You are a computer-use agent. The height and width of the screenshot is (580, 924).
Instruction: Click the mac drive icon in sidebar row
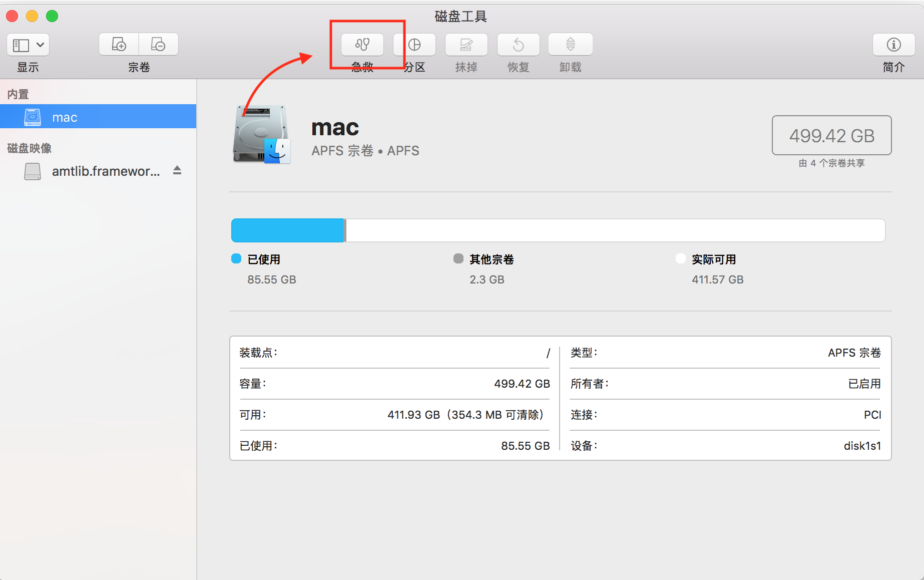(x=33, y=117)
